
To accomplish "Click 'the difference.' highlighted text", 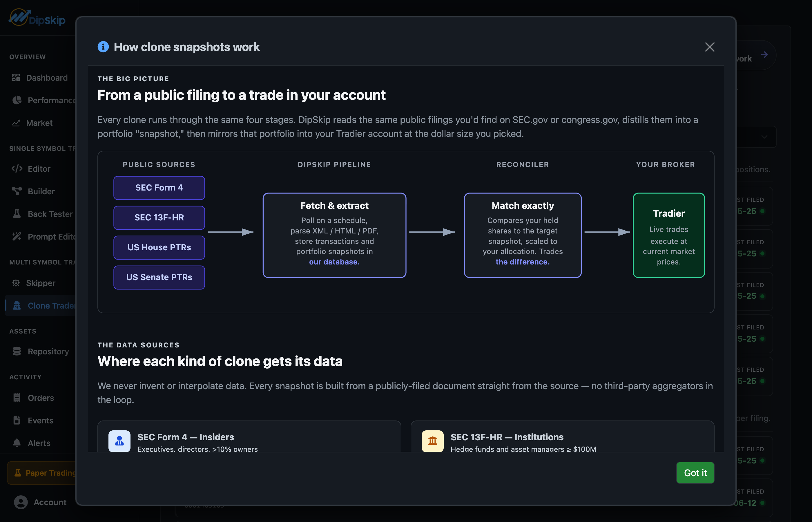I will pos(523,262).
